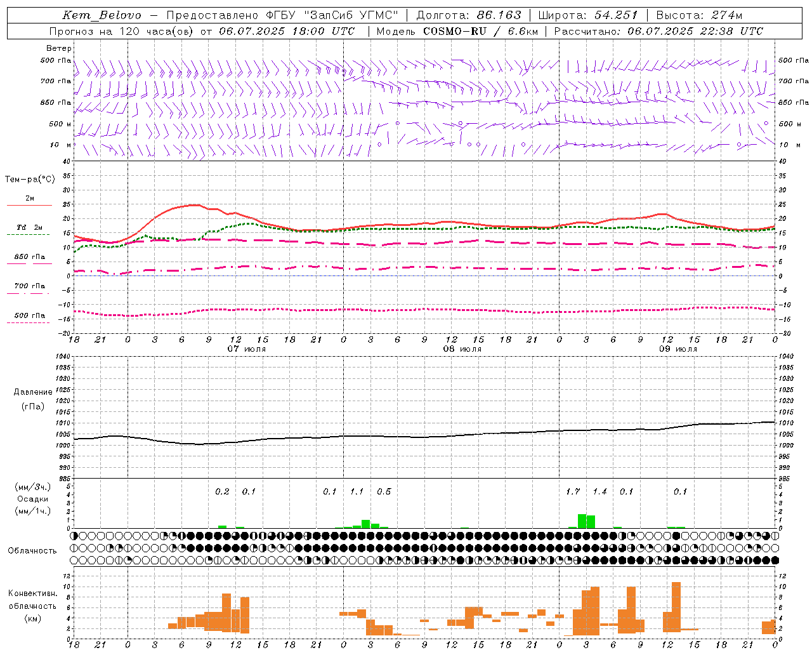Click the 3-hour precipitation value 1.4
The width and height of the screenshot is (812, 650).
599,492
